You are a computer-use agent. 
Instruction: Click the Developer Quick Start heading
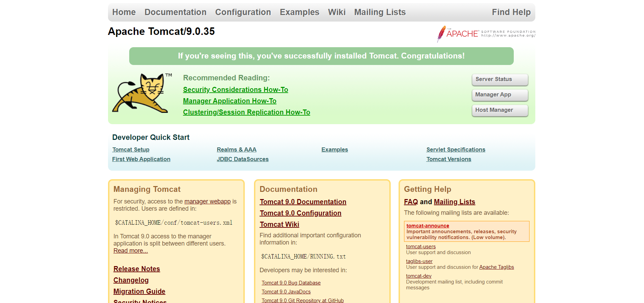pyautogui.click(x=151, y=137)
